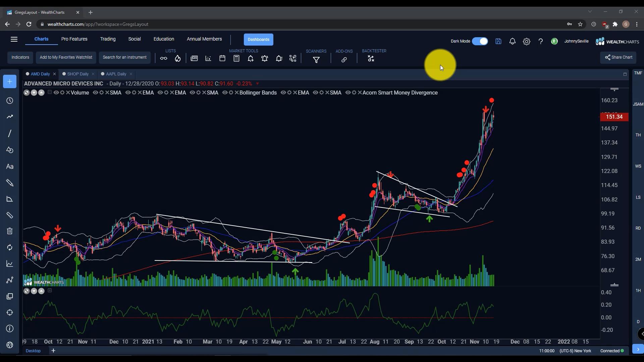Click the Dashboards button
Image resolution: width=644 pixels, height=362 pixels.
click(x=259, y=40)
